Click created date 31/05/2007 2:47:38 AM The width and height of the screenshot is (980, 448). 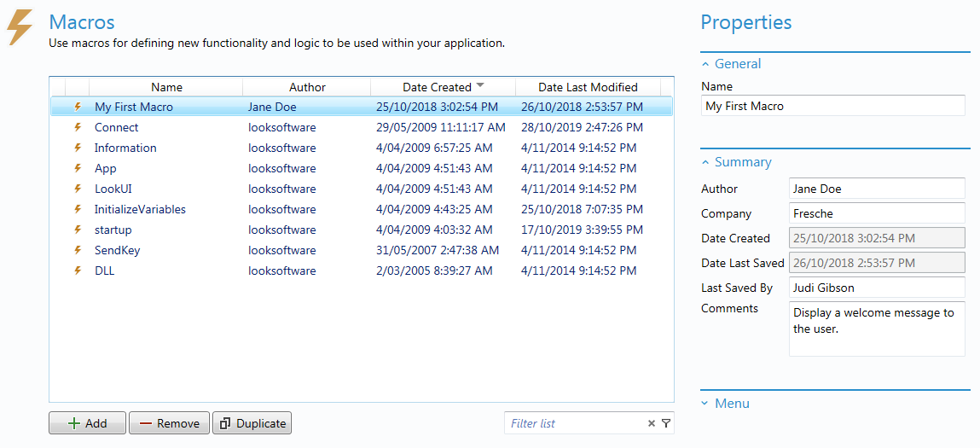[x=438, y=250]
